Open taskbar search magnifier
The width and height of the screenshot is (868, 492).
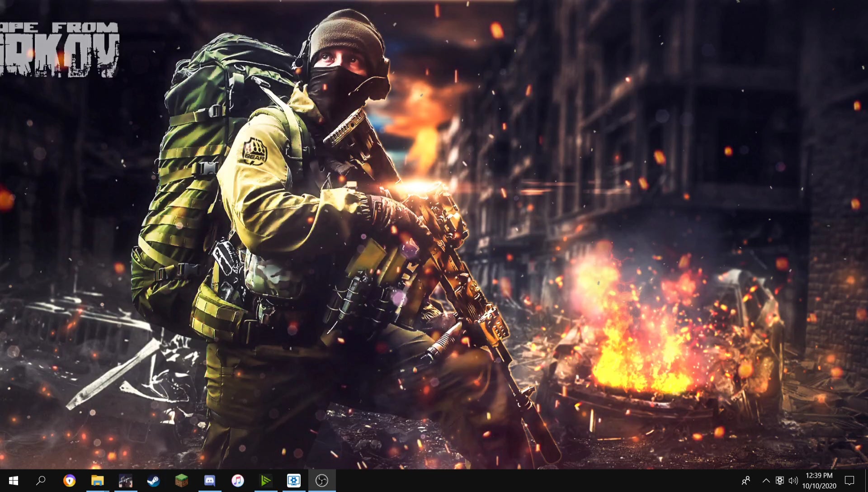click(x=41, y=481)
